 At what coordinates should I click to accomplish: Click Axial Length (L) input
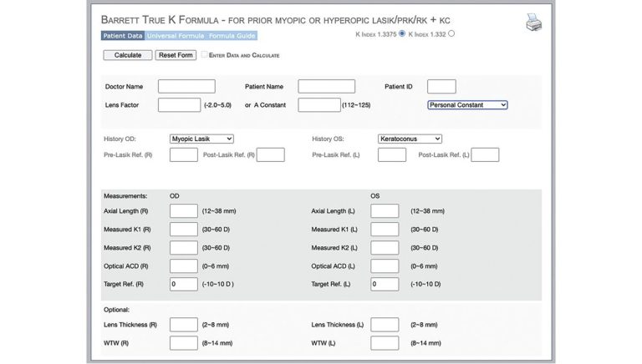coord(385,210)
